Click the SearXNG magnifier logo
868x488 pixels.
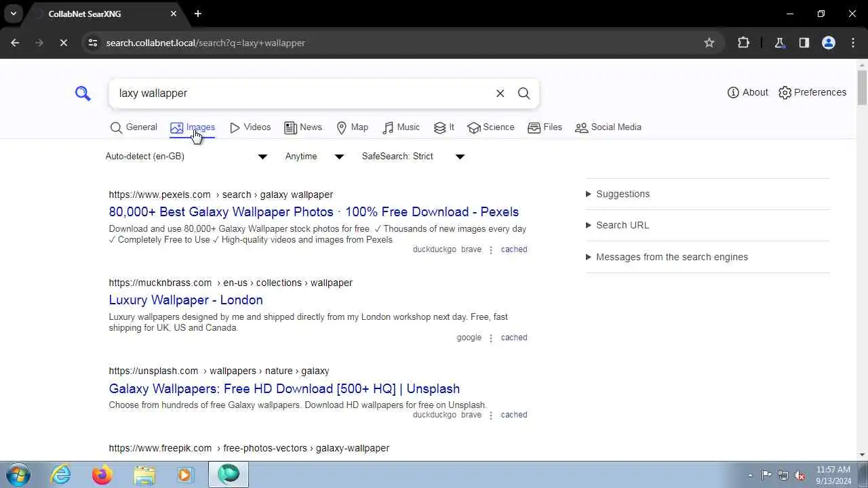click(x=83, y=94)
